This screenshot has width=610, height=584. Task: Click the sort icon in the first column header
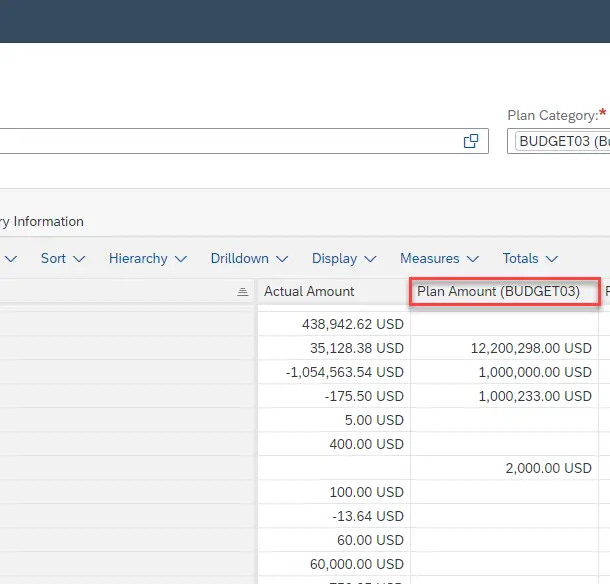[x=243, y=291]
